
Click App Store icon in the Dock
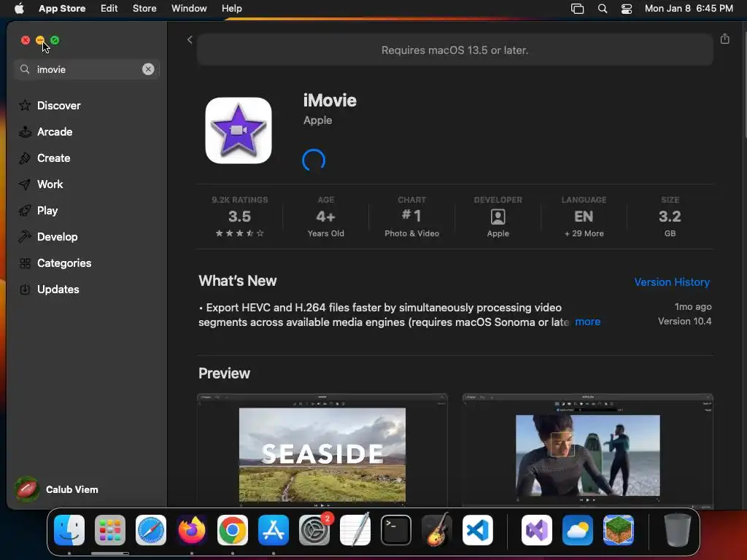tap(274, 530)
